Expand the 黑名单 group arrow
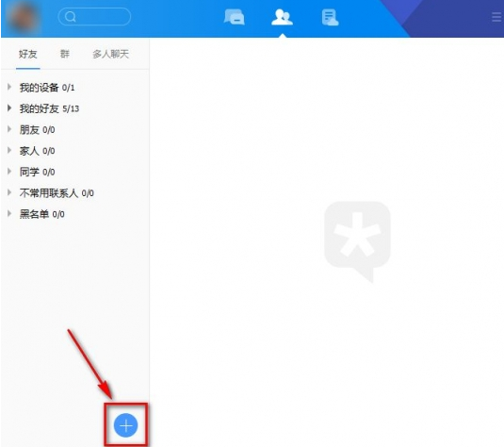This screenshot has width=504, height=447. click(x=9, y=213)
